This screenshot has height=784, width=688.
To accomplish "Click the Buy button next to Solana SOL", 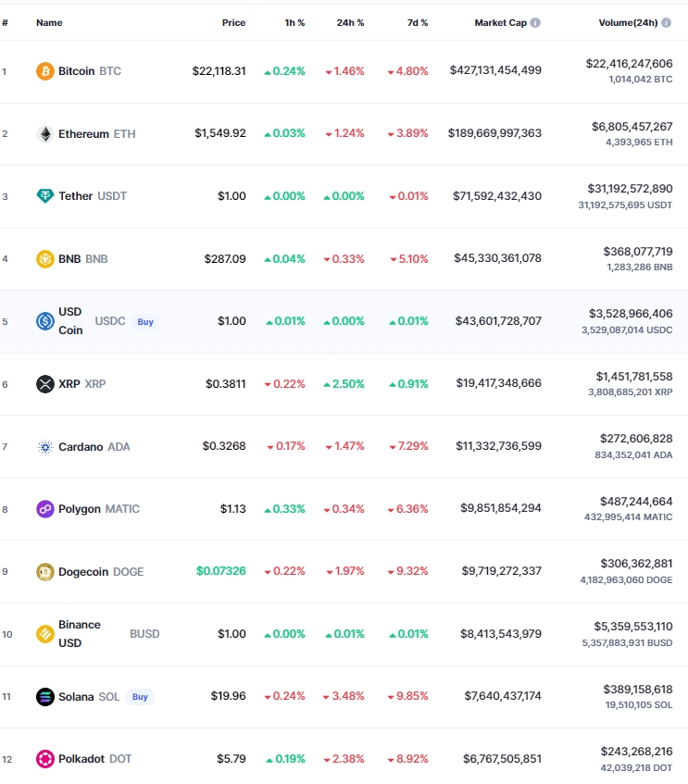I will tap(140, 697).
